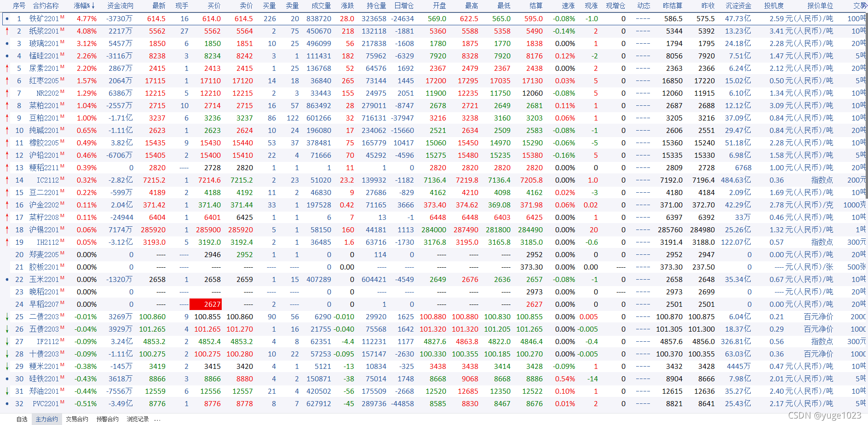Screen dimensions: 868x425
Task: Click the dot marker on row 锰硅2201
Action: [x=7, y=56]
